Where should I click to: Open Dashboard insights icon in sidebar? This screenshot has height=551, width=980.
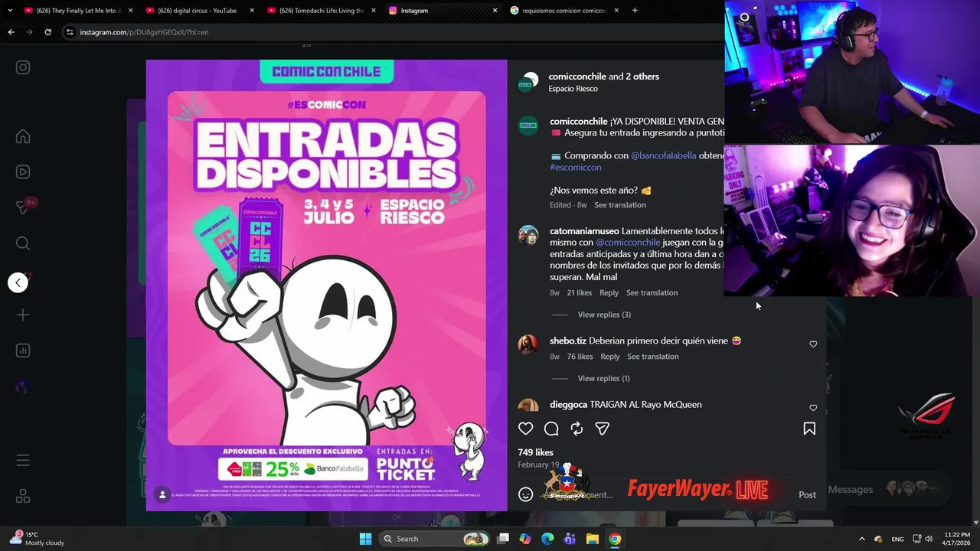click(x=23, y=350)
